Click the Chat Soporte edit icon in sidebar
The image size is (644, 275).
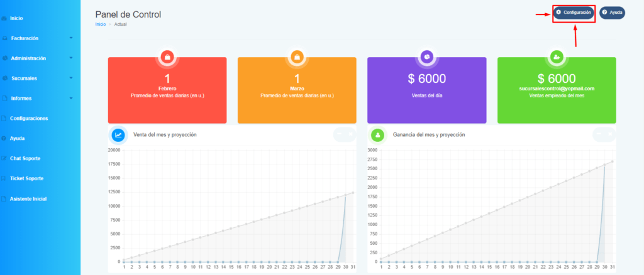[4, 158]
